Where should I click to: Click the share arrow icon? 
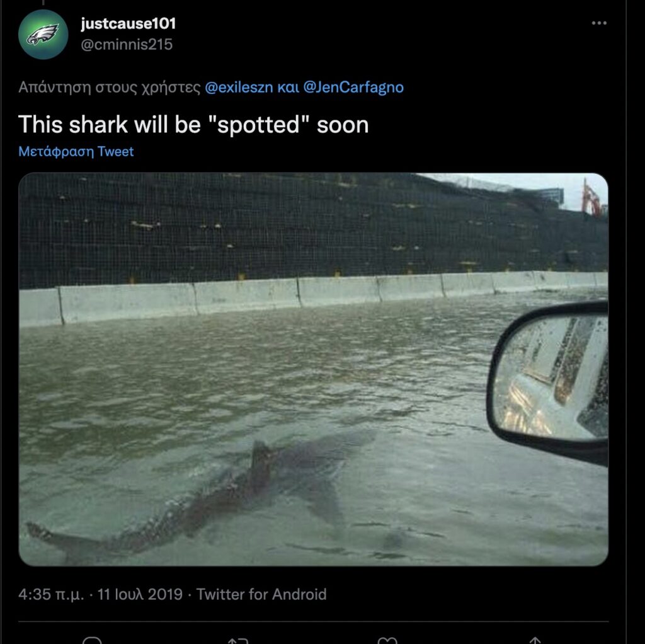[x=534, y=640]
